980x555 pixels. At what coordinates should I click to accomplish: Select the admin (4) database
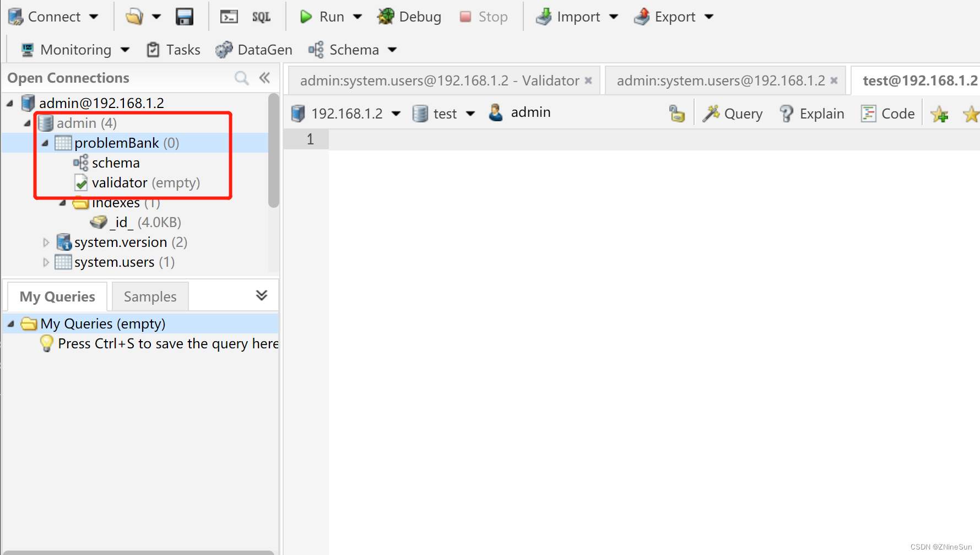click(x=86, y=123)
